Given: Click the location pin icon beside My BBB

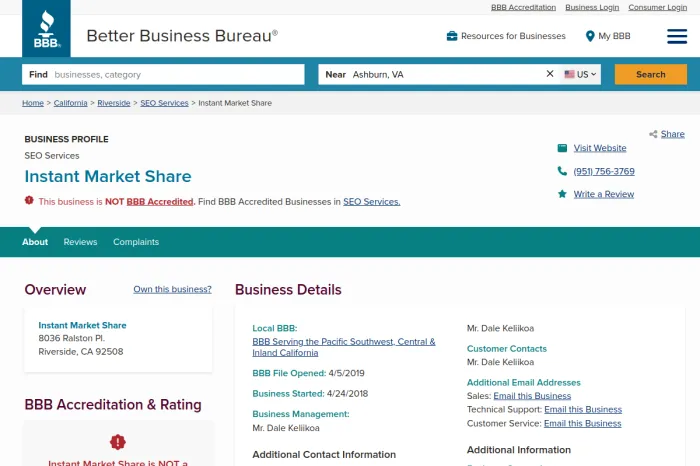Looking at the screenshot, I should [x=590, y=36].
